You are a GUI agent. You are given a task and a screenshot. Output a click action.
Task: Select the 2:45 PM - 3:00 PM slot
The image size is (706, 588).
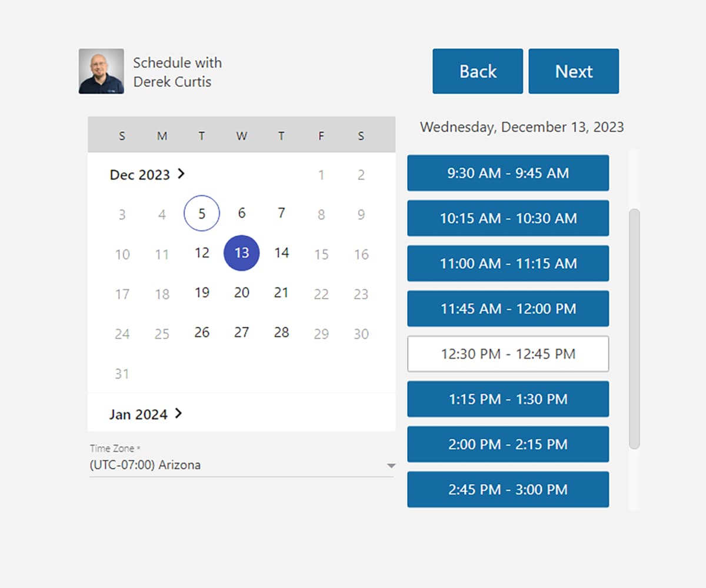coord(508,489)
